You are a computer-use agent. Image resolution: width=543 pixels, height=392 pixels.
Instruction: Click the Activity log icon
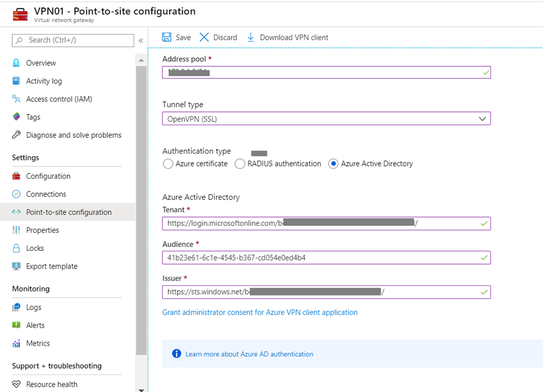click(16, 81)
